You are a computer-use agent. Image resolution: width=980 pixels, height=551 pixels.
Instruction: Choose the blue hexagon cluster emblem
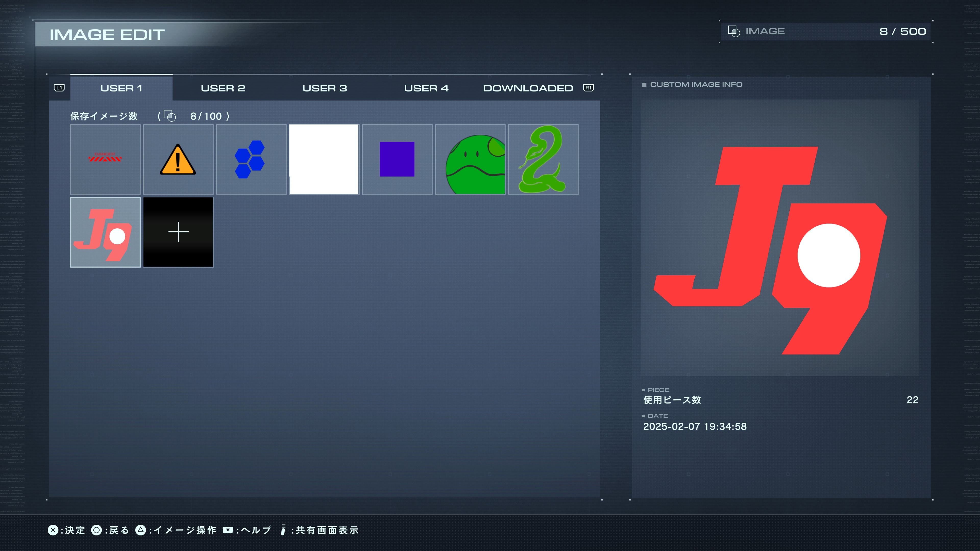pyautogui.click(x=251, y=159)
